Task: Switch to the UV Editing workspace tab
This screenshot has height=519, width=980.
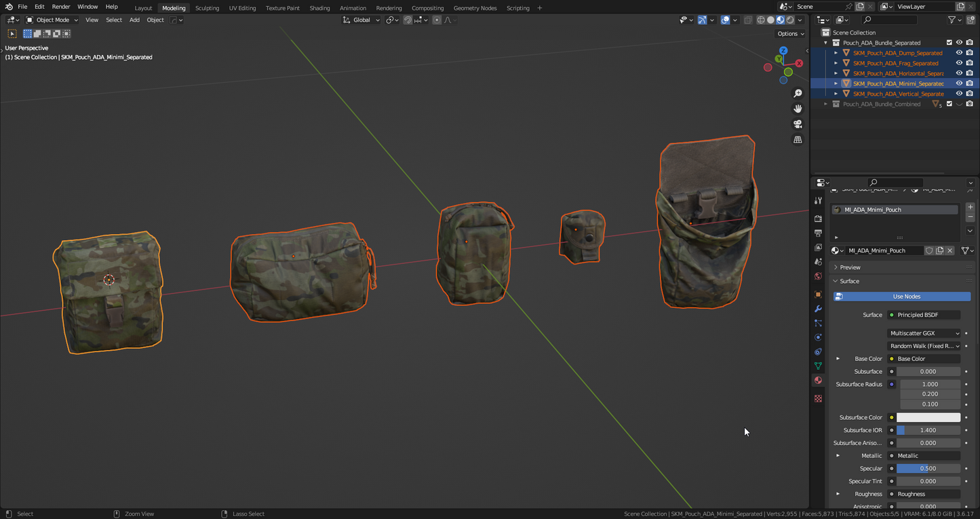Action: [x=242, y=8]
